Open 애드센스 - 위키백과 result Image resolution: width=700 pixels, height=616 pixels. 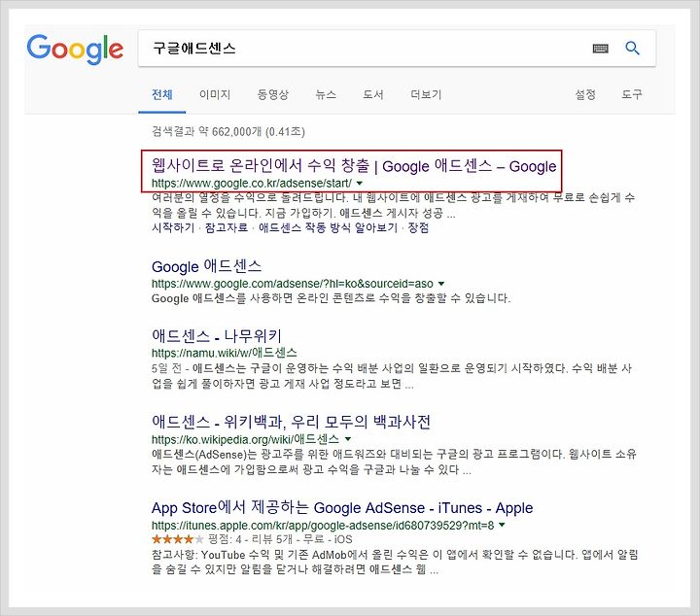pyautogui.click(x=291, y=422)
